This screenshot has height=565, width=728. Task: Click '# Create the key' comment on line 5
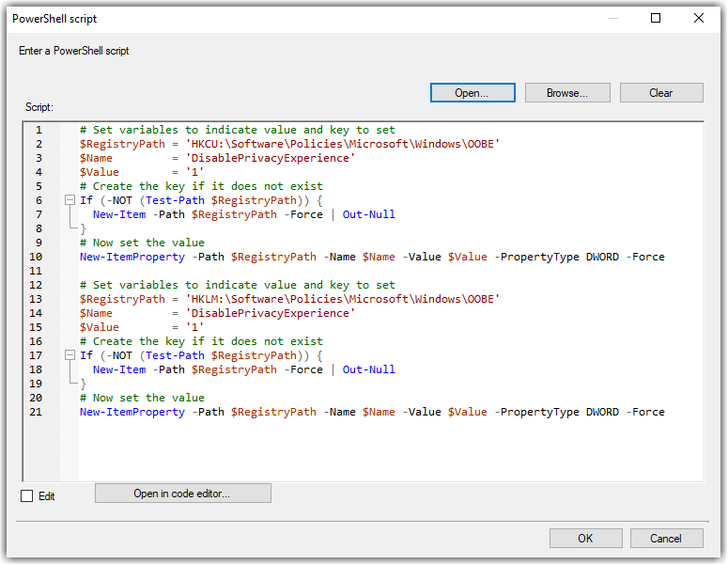(x=201, y=186)
